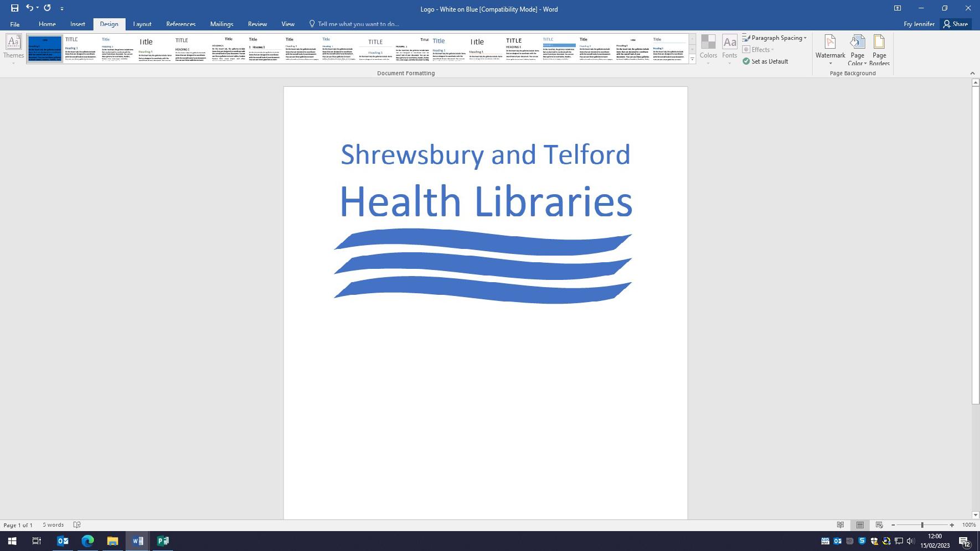Open the Watermark menu
980x551 pixels.
(x=830, y=50)
